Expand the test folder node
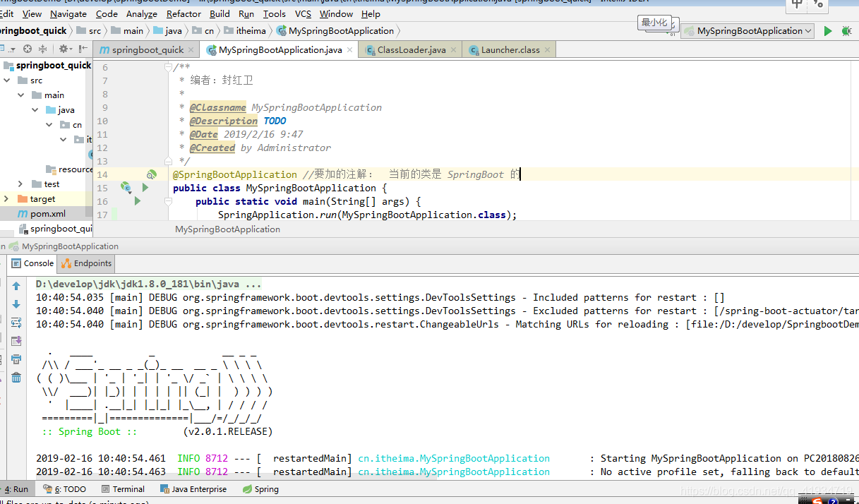Screen dimensions: 859x504 coord(20,184)
